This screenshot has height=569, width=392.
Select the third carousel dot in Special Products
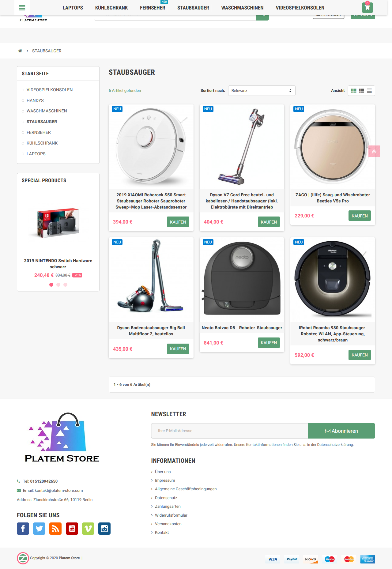pos(65,285)
